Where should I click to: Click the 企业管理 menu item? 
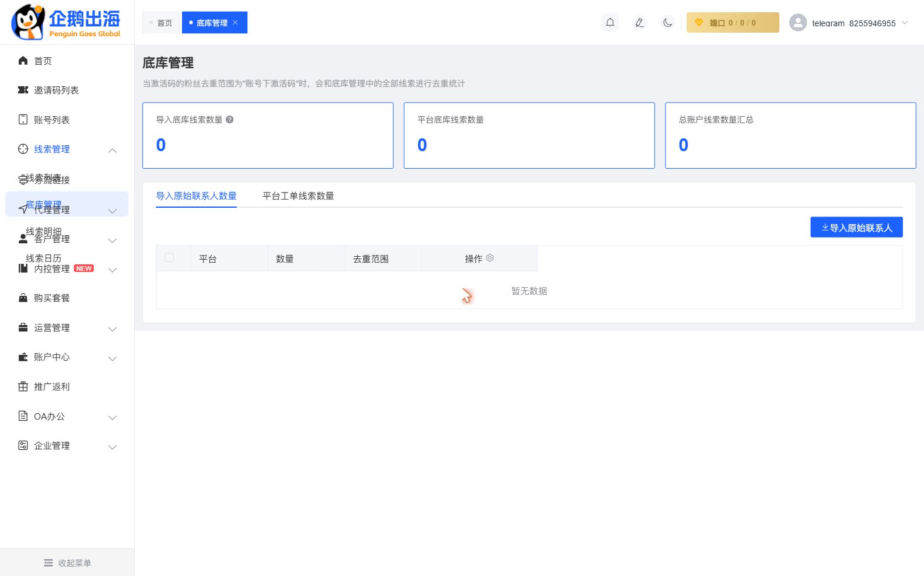click(51, 445)
